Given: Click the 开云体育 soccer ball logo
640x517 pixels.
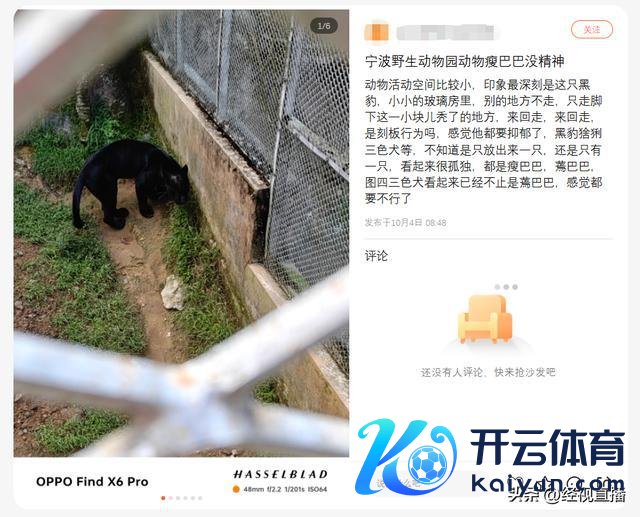Looking at the screenshot, I should tap(427, 465).
